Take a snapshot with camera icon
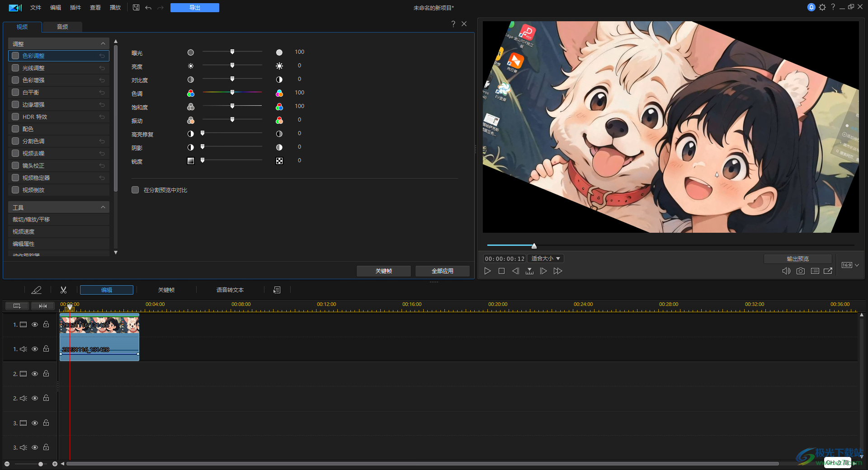 (x=801, y=271)
